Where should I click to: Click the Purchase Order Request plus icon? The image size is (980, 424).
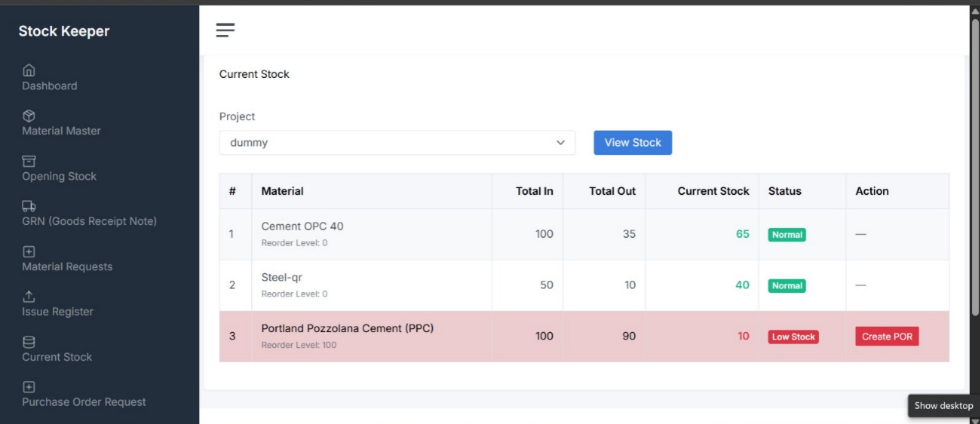tap(29, 387)
